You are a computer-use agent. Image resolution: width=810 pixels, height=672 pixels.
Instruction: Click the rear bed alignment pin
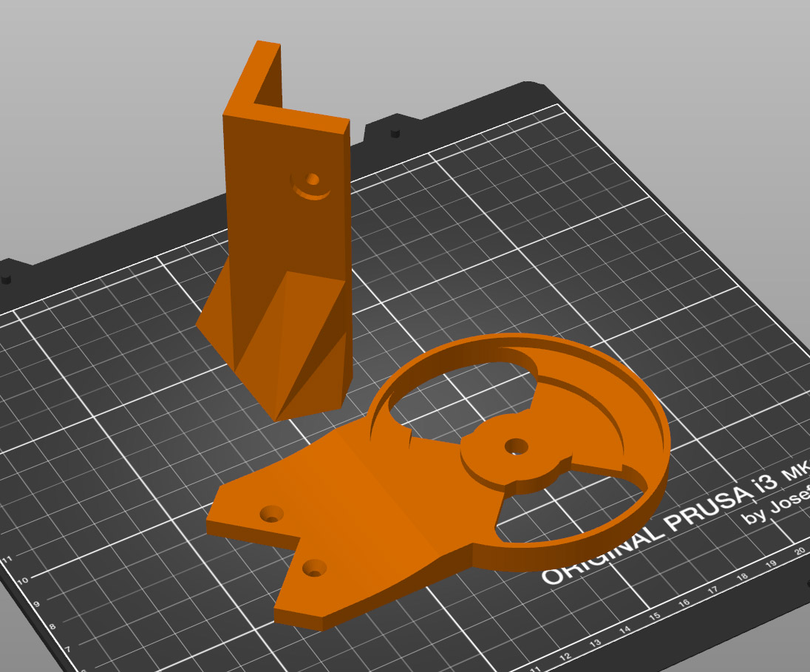395,133
